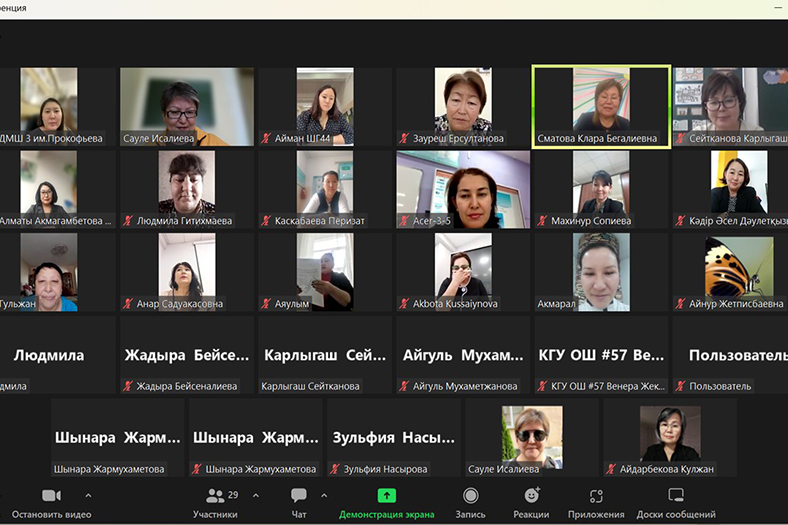This screenshot has width=788, height=525.
Task: Expand the arrow next to Чат
Action: tap(324, 496)
